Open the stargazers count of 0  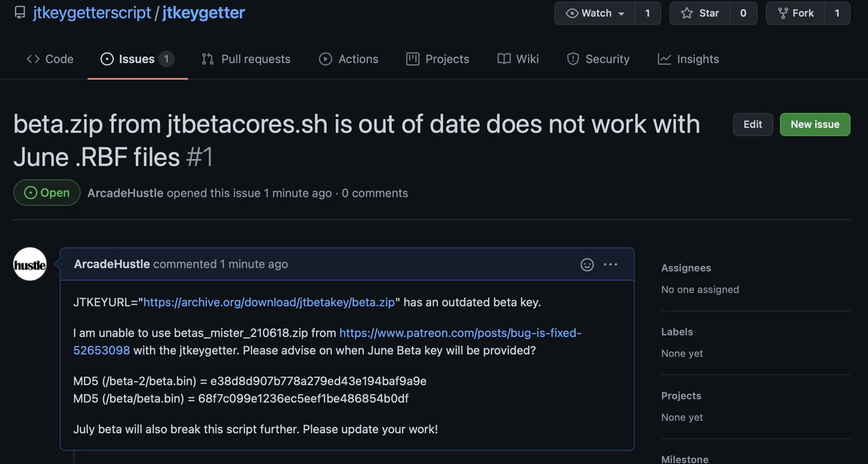(743, 13)
